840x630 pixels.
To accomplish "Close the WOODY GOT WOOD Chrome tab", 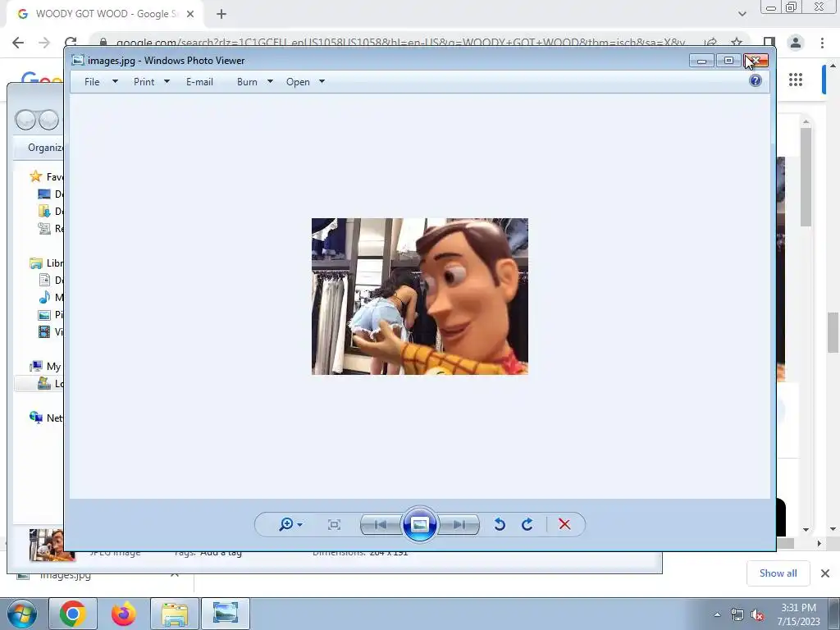I will tap(190, 14).
